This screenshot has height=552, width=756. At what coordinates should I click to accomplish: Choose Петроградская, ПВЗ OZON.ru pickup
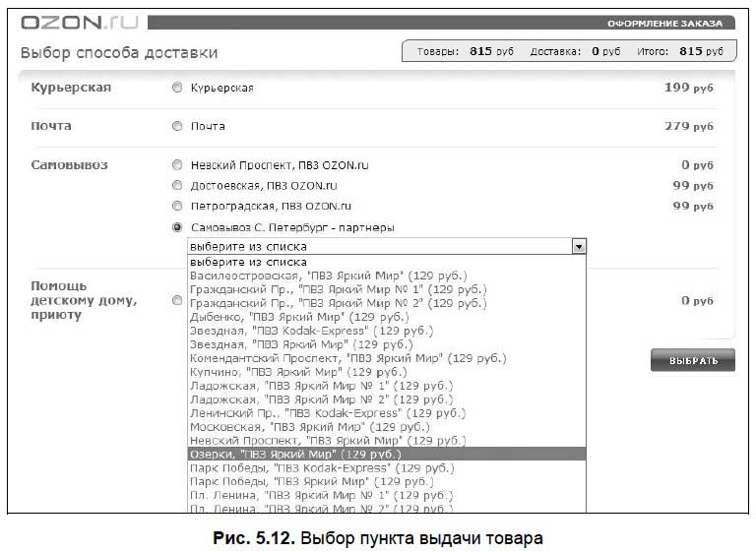coord(177,206)
